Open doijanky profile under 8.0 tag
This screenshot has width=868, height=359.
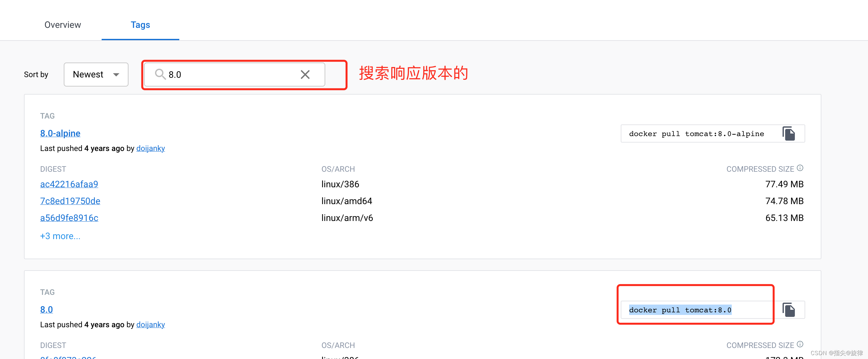150,324
